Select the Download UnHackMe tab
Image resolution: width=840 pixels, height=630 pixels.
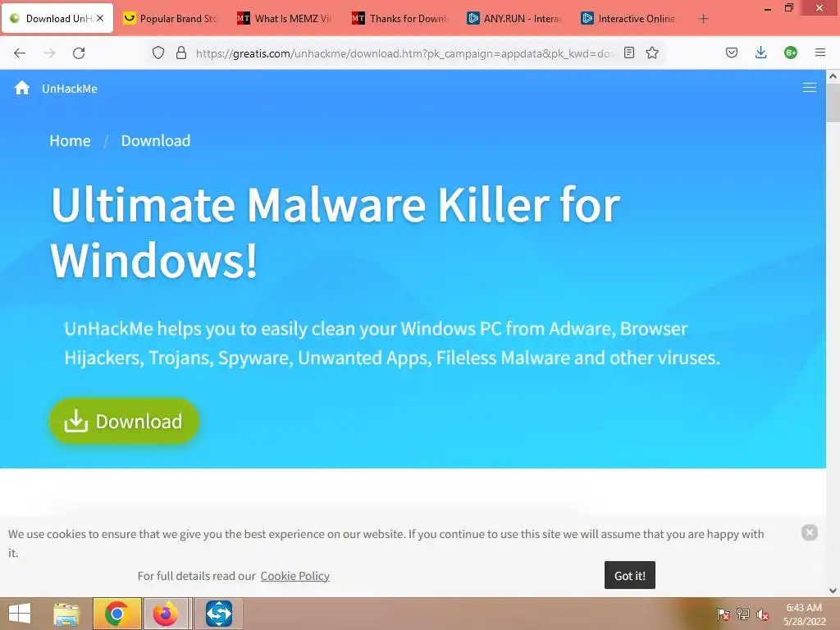click(x=57, y=18)
